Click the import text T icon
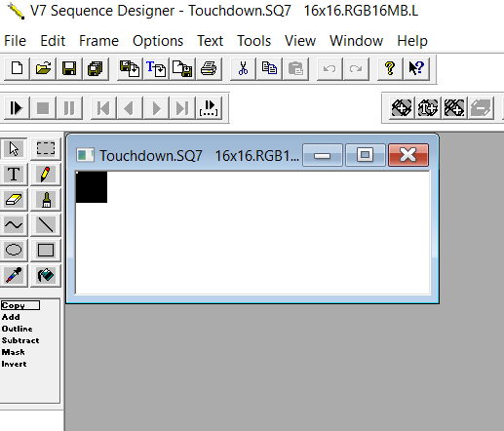This screenshot has height=431, width=504. click(x=156, y=69)
